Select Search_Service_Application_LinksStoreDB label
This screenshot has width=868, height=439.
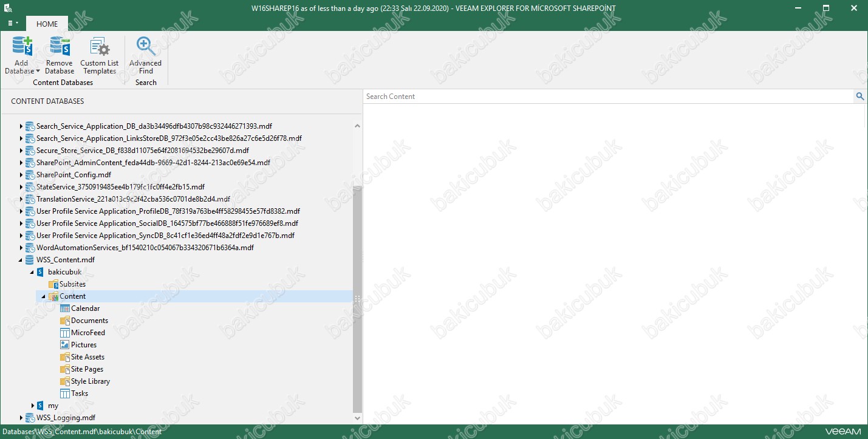[169, 138]
